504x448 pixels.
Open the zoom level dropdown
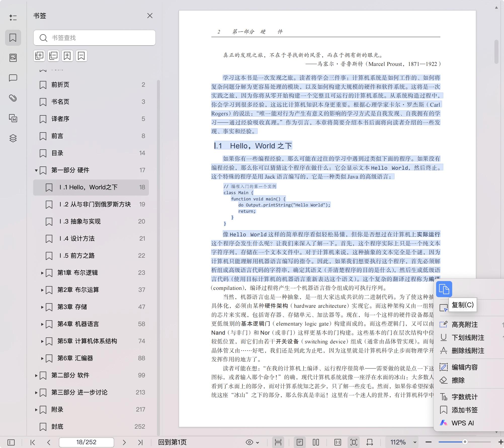pos(414,442)
